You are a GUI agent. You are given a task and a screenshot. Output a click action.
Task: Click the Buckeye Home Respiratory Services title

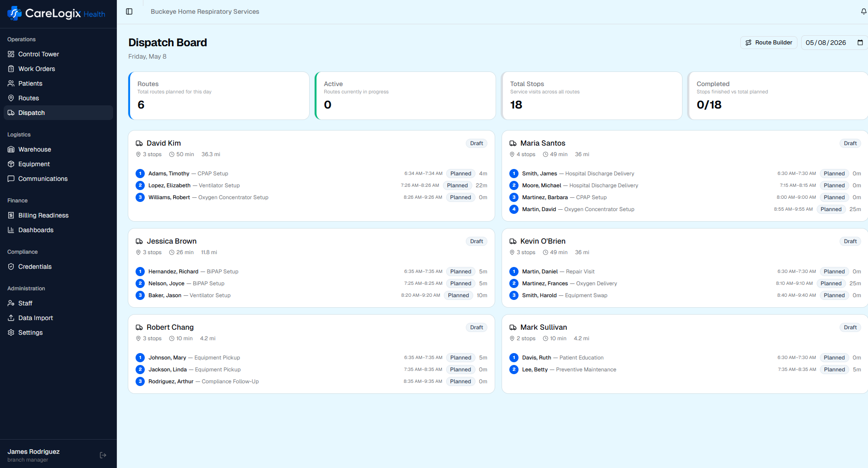tap(205, 11)
